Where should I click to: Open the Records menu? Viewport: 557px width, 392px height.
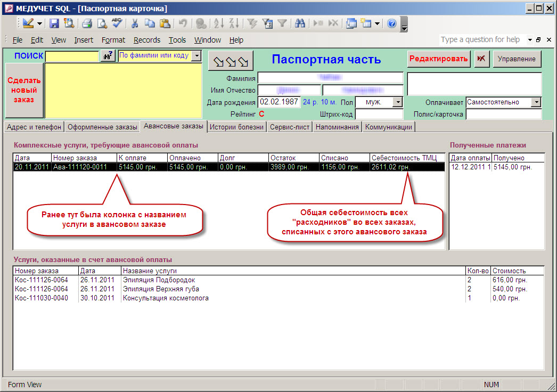(x=146, y=40)
